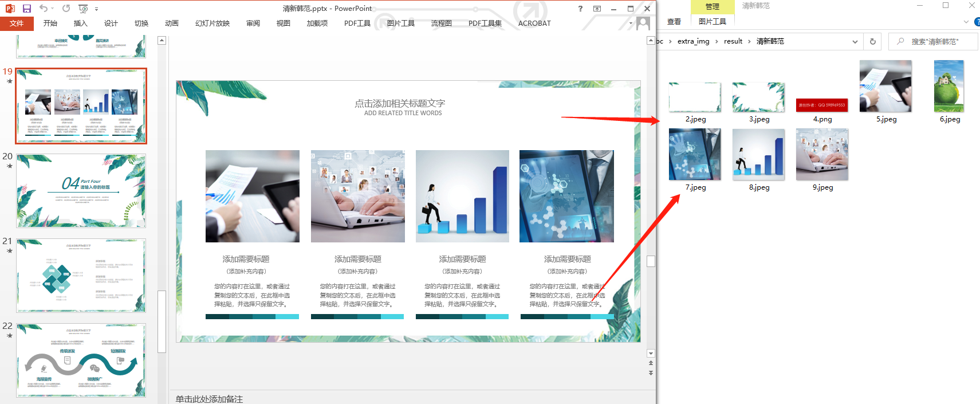Open the ACROBAT ribbon tab

point(534,23)
